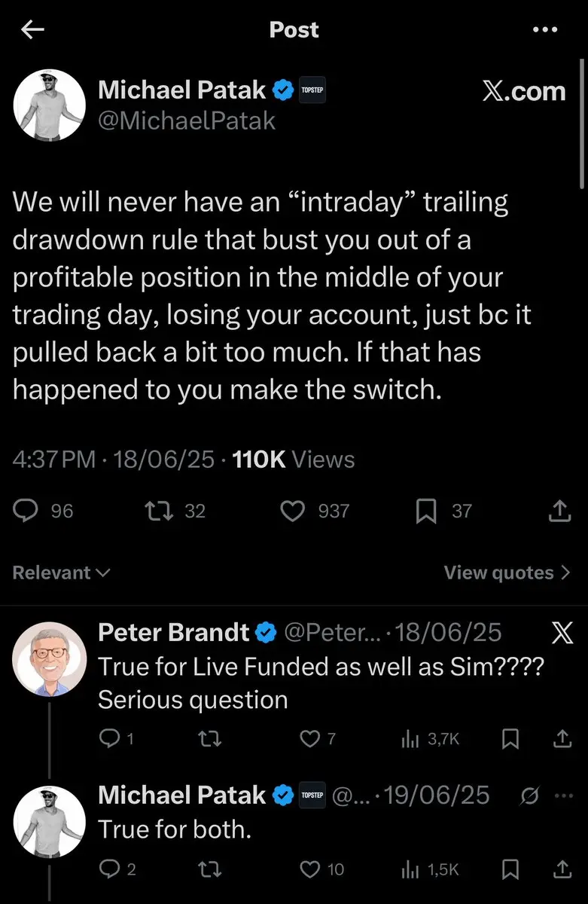Bookmark Peter Brandt's reply

(x=510, y=740)
